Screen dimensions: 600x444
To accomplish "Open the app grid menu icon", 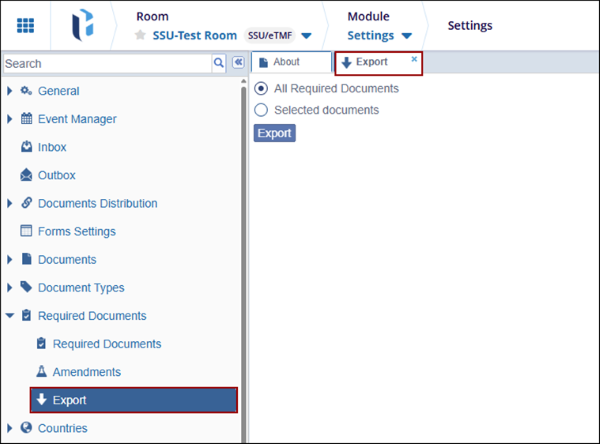I will coord(25,25).
